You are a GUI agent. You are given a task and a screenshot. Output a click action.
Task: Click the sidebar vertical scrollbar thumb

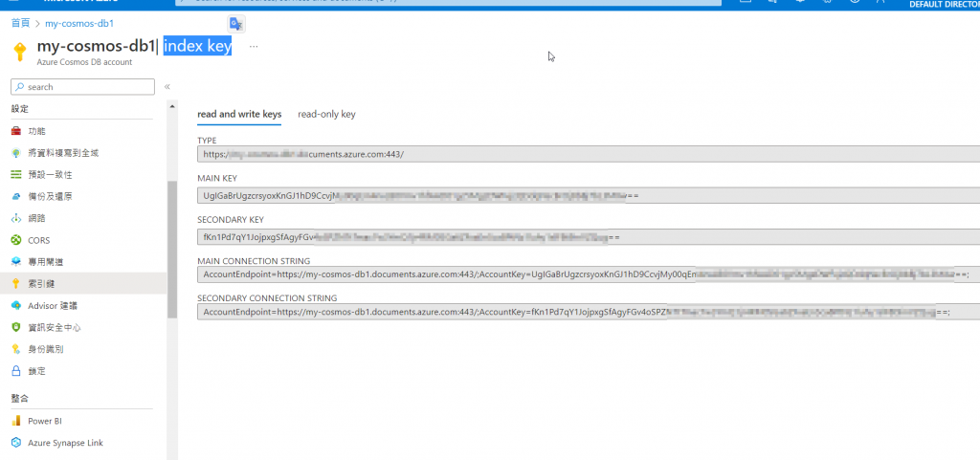tap(172, 250)
